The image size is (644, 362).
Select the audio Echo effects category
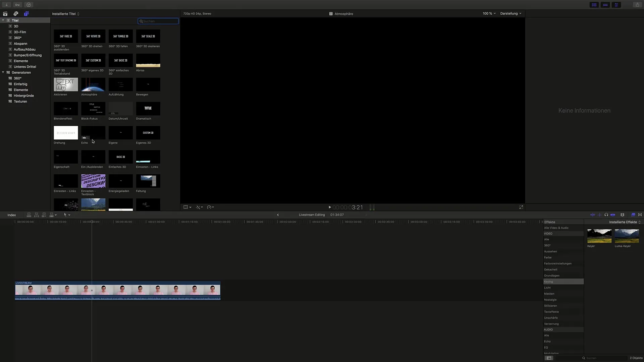pos(563,342)
